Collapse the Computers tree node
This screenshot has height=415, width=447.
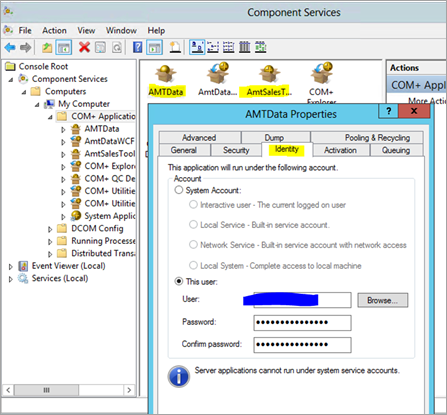[x=24, y=92]
